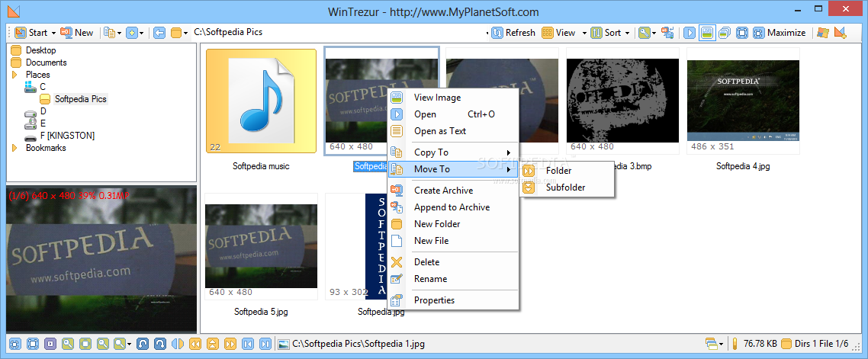
Task: Click the Refresh button
Action: [x=514, y=33]
